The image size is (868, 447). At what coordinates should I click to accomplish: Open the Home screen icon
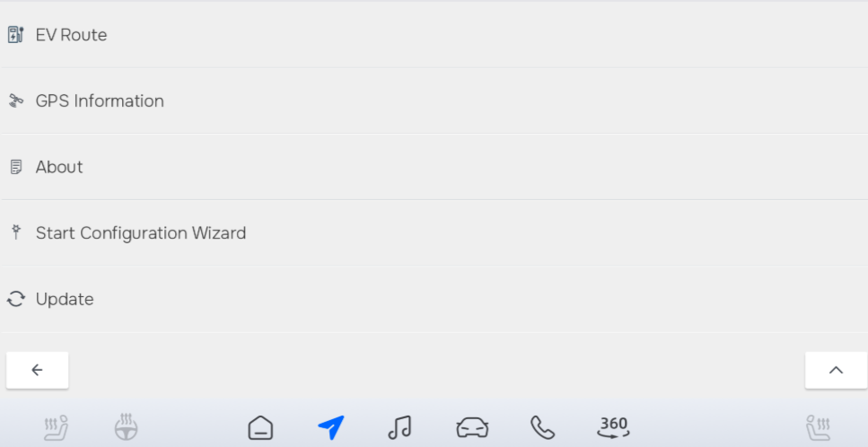coord(260,427)
